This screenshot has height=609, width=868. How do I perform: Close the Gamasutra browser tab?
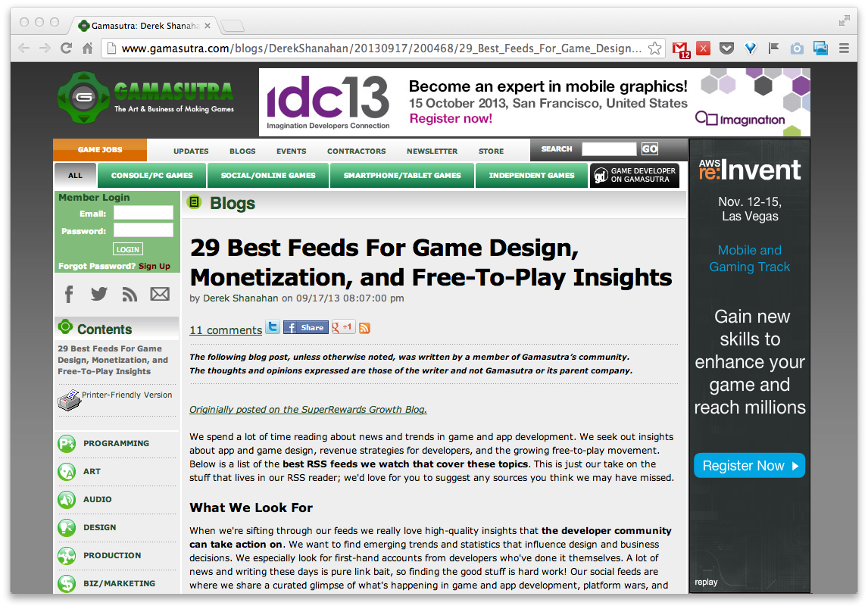pos(208,26)
